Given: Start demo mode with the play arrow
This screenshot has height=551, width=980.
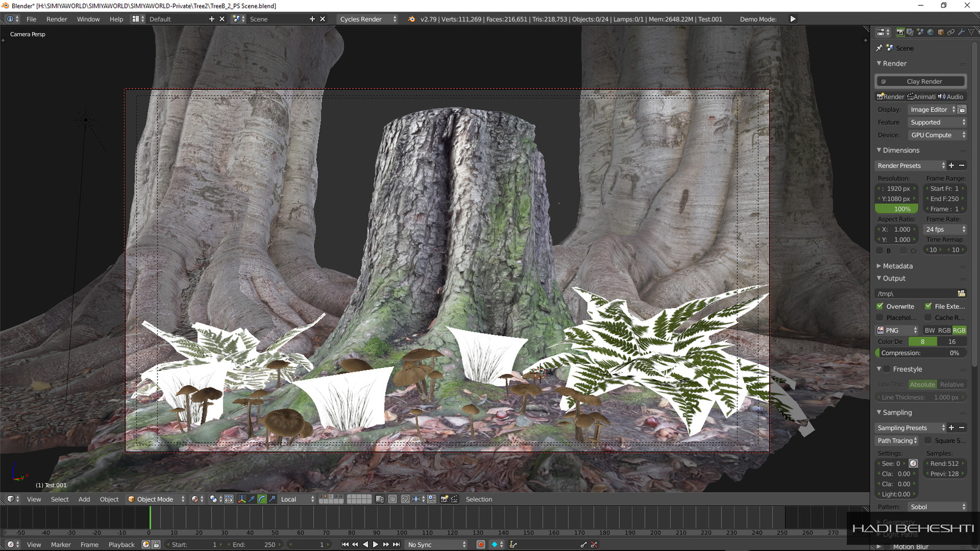Looking at the screenshot, I should point(793,19).
